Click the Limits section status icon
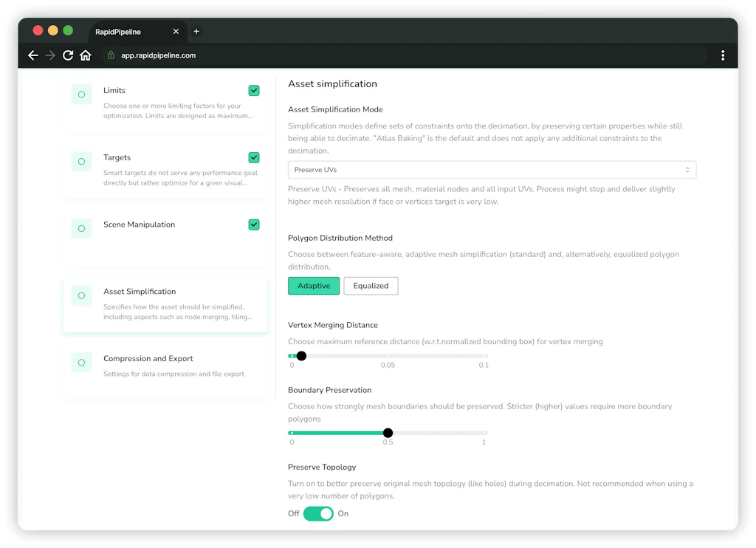 [81, 95]
